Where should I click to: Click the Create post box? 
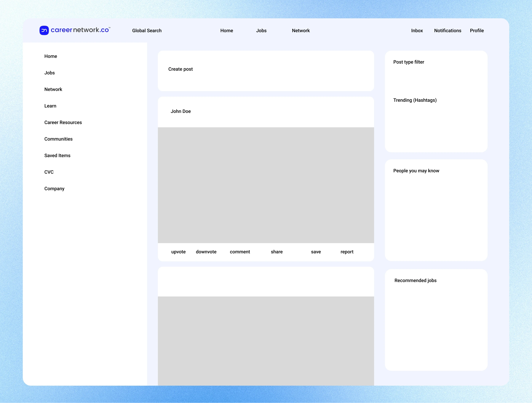click(266, 70)
